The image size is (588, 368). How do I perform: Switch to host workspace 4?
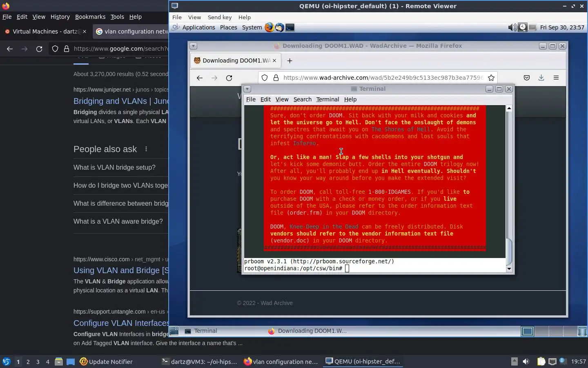click(x=47, y=361)
